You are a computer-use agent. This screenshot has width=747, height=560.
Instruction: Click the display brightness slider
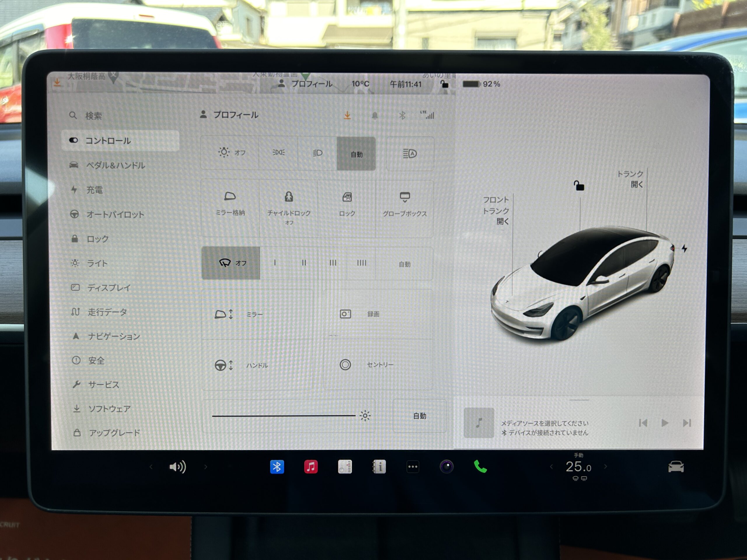click(289, 416)
